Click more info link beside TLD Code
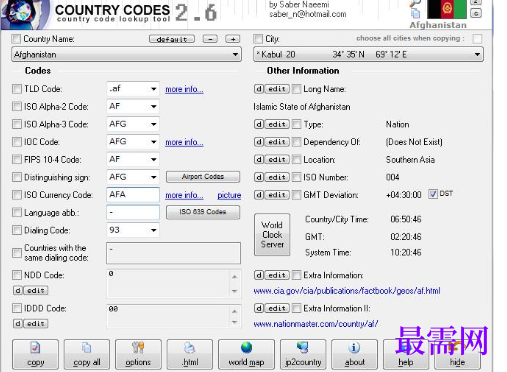507x372 pixels. [x=184, y=89]
